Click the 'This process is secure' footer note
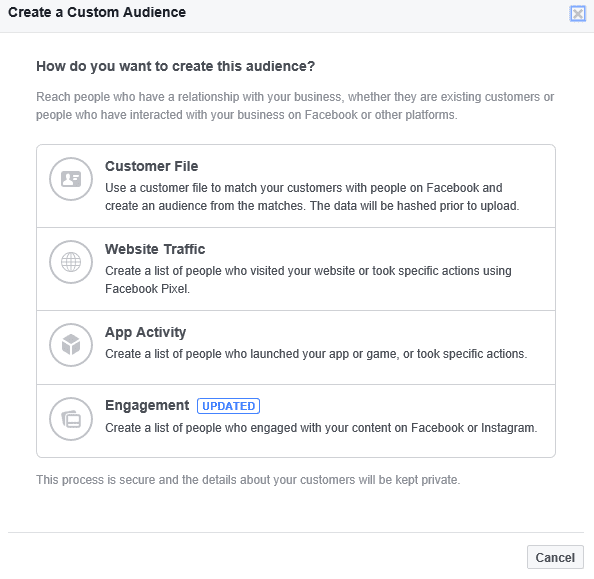Viewport: 594px width, 579px height. coord(248,480)
